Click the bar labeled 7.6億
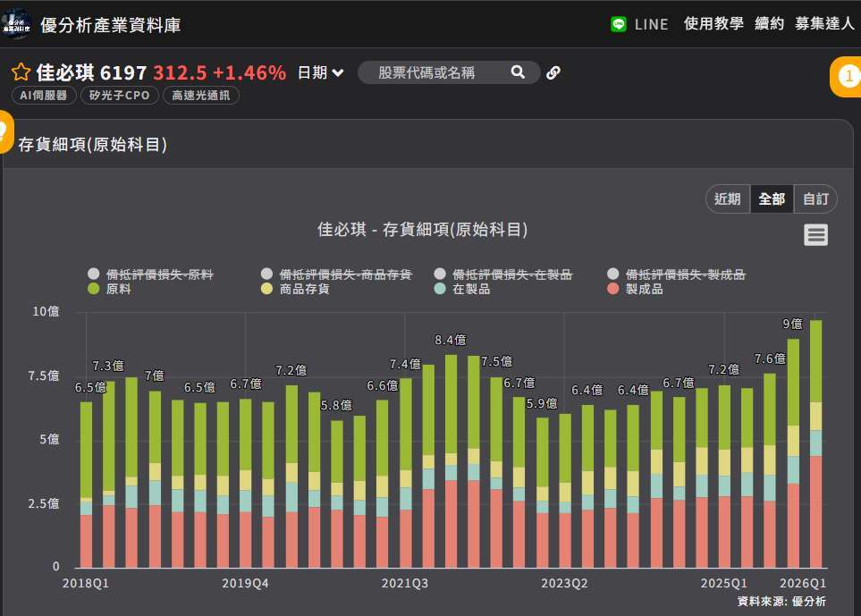The width and height of the screenshot is (861, 616). click(x=770, y=470)
